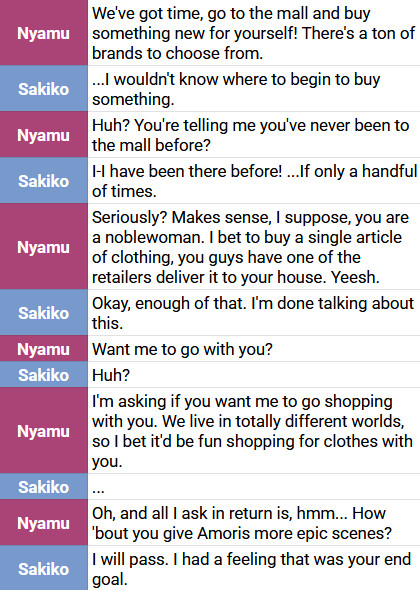This screenshot has height=590, width=420.
Task: Click Sakiko label next to single "Huh?"
Action: click(x=43, y=375)
